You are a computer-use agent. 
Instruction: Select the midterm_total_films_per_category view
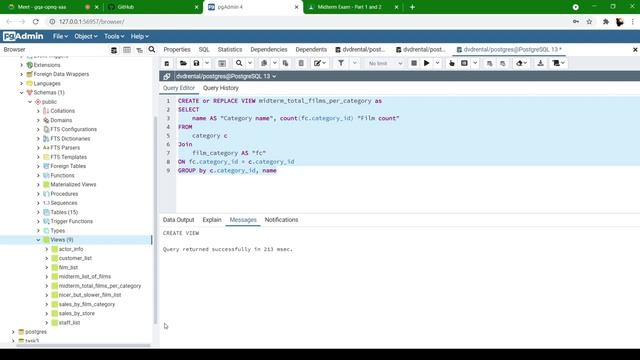pos(100,286)
